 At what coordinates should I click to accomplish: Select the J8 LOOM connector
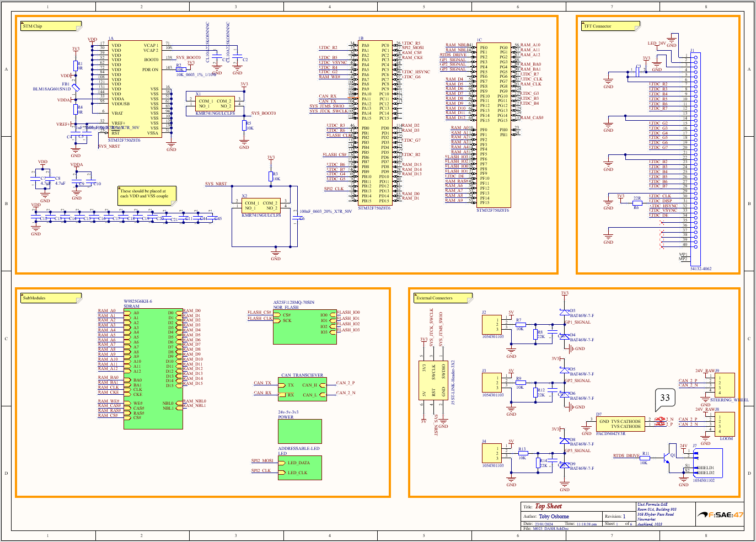[725, 424]
